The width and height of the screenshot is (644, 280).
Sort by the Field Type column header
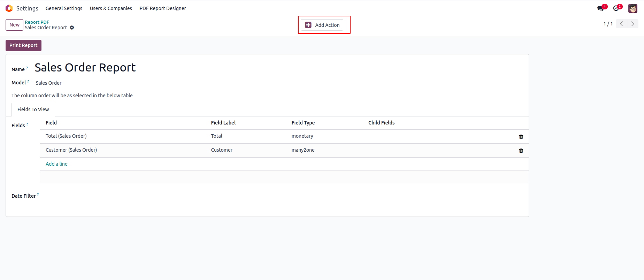tap(303, 123)
